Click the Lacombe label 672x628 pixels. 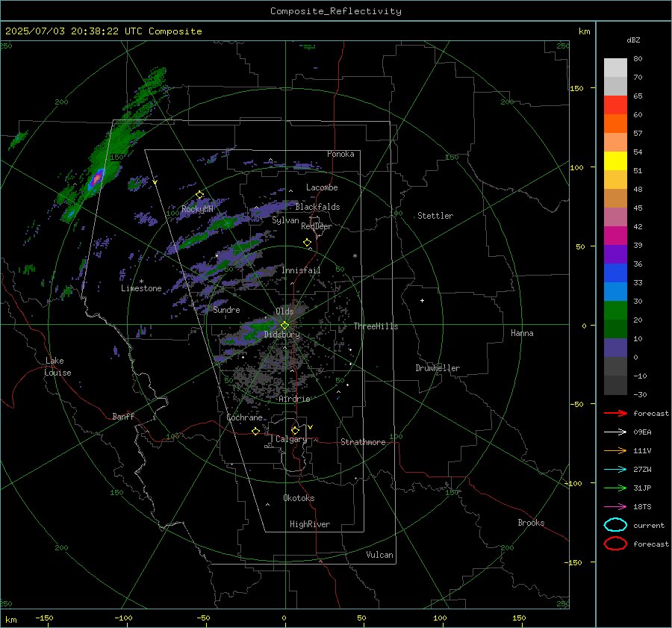point(322,187)
